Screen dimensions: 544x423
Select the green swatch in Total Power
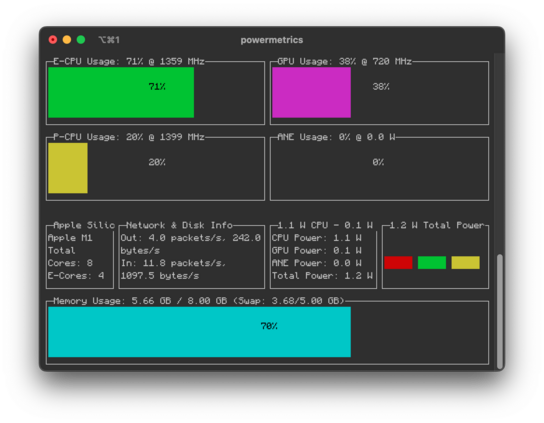tap(432, 263)
